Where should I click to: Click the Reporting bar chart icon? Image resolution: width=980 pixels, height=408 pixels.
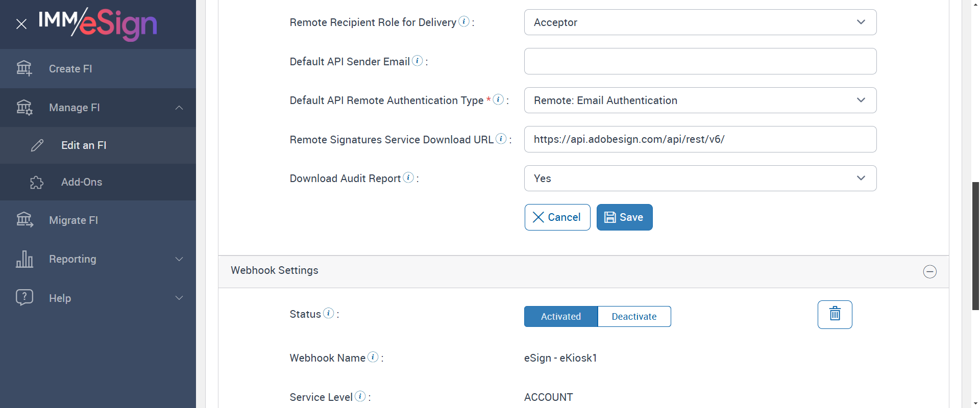24,259
